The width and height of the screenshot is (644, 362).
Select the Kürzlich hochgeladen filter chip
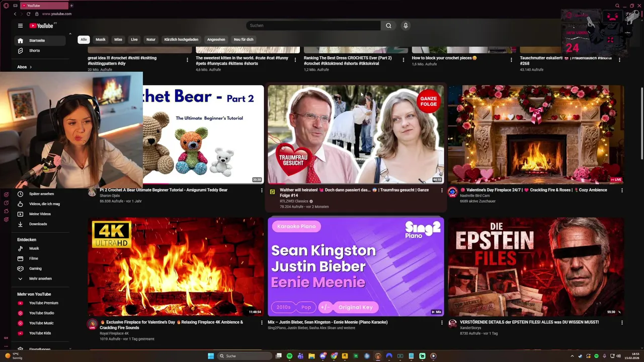181,39
